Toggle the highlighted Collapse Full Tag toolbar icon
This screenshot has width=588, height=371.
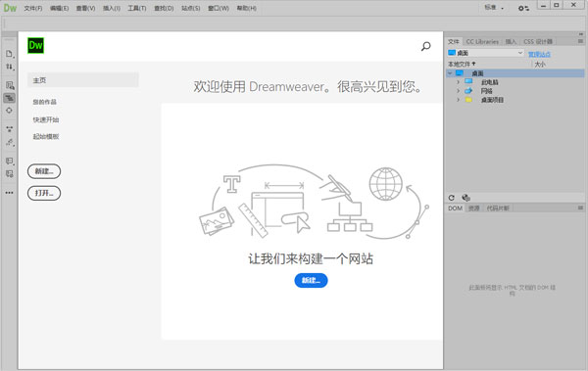tap(10, 98)
